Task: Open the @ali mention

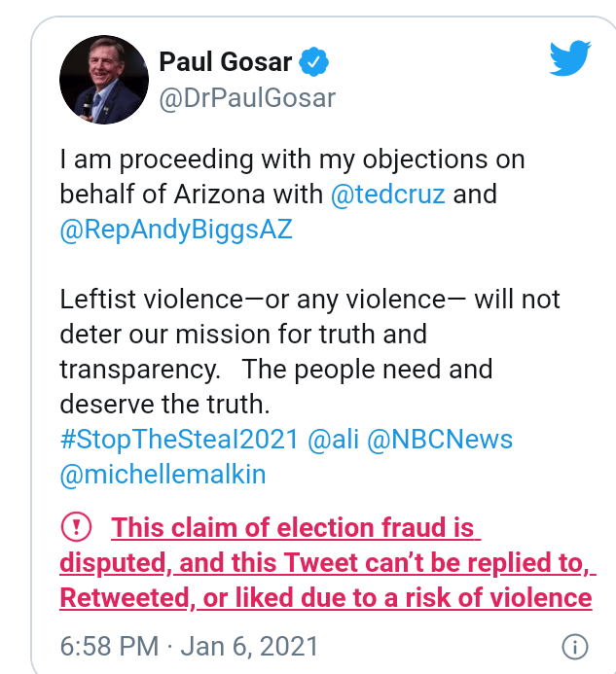Action: pos(333,439)
